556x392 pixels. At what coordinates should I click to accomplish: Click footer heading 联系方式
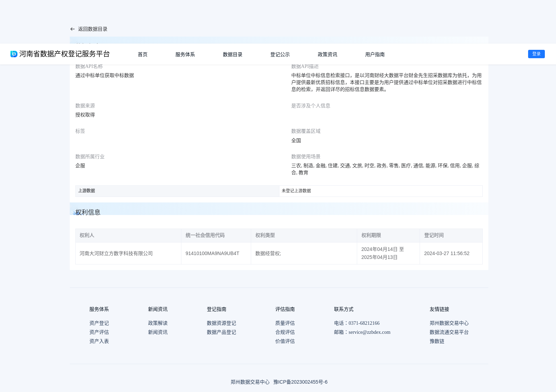[344, 309]
